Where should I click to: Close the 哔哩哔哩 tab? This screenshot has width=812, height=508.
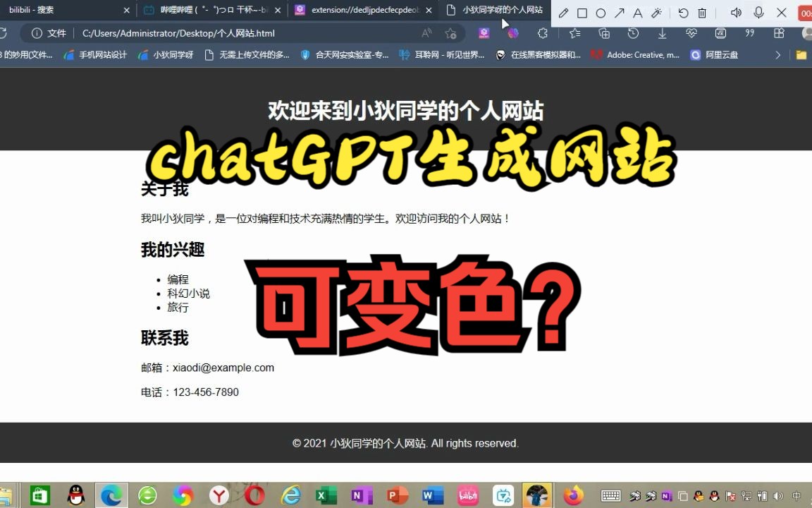(x=278, y=10)
